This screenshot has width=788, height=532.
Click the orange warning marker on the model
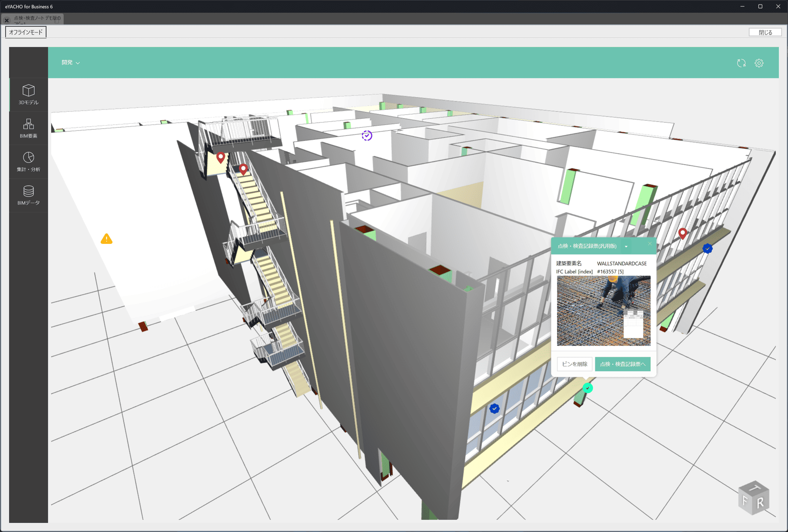(x=107, y=239)
